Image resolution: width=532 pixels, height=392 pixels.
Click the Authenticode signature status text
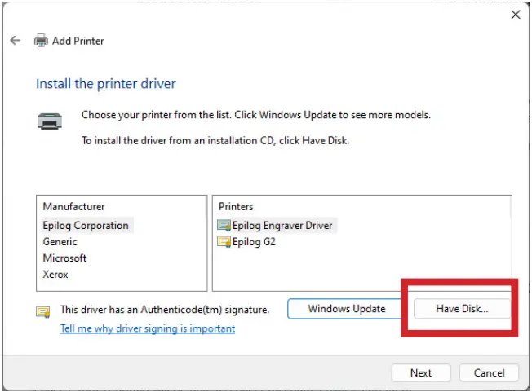tap(165, 310)
